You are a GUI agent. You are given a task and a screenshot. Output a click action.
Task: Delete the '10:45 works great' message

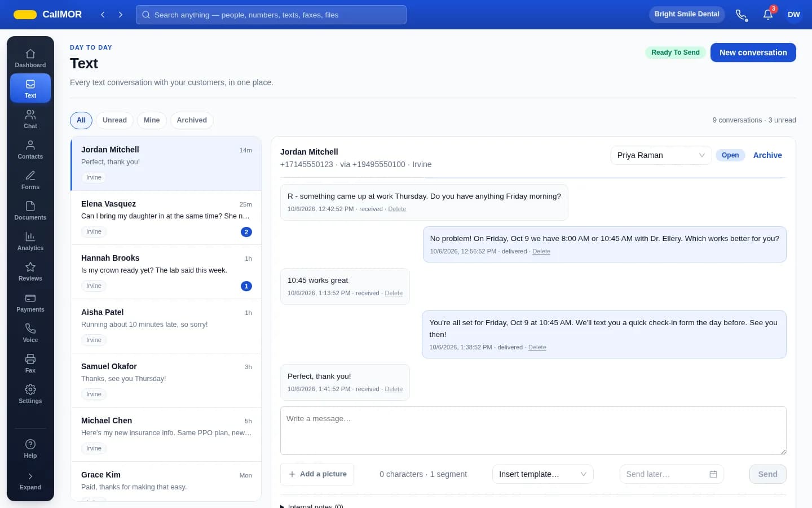(394, 293)
